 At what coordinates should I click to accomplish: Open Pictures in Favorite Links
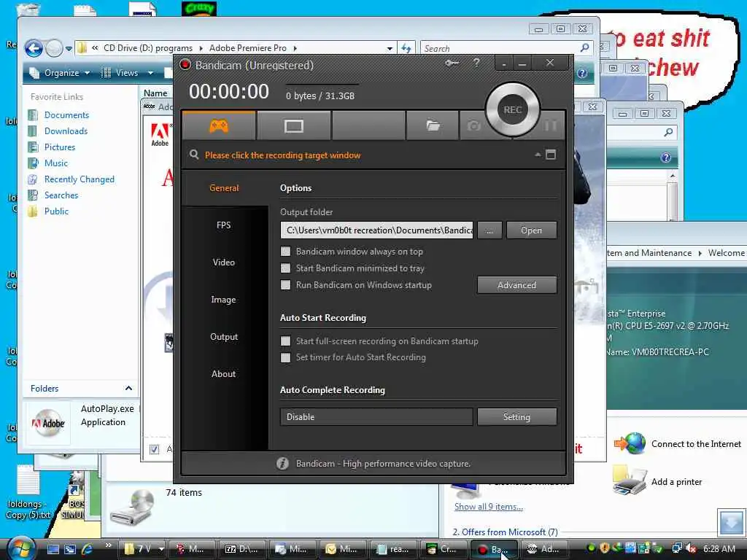point(60,147)
